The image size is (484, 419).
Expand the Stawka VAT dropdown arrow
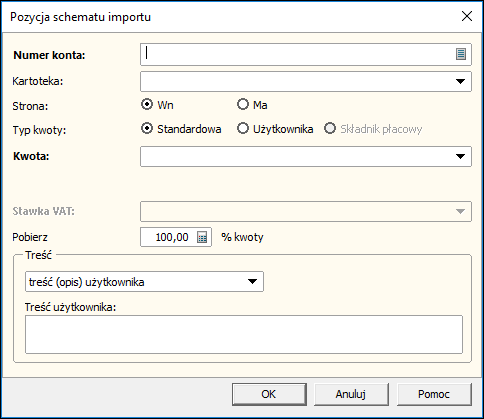tap(460, 211)
